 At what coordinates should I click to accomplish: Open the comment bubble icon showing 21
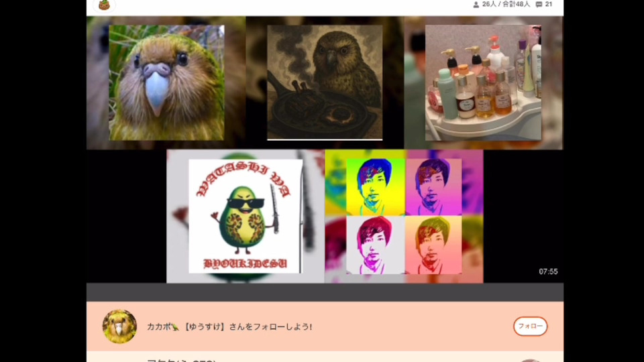point(539,5)
